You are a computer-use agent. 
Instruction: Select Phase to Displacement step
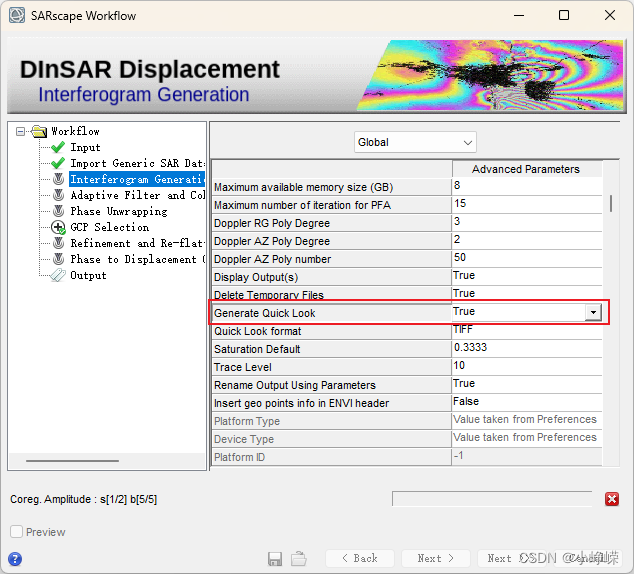pos(137,259)
